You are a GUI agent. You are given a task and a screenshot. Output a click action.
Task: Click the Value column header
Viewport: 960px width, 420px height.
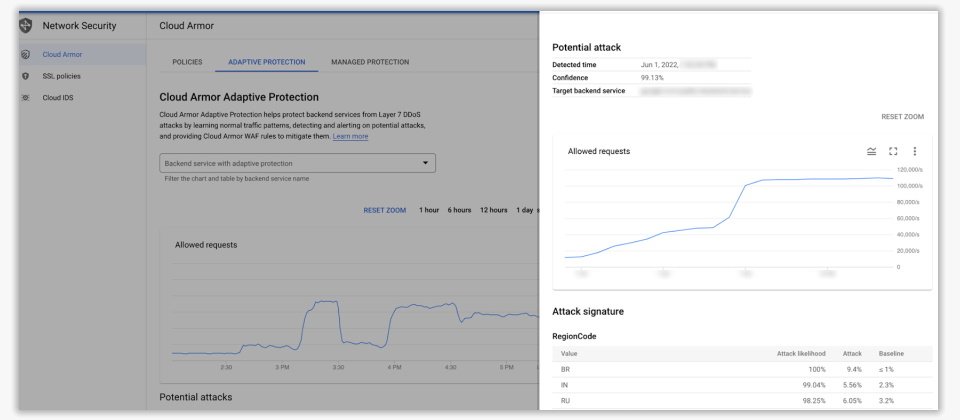point(569,354)
